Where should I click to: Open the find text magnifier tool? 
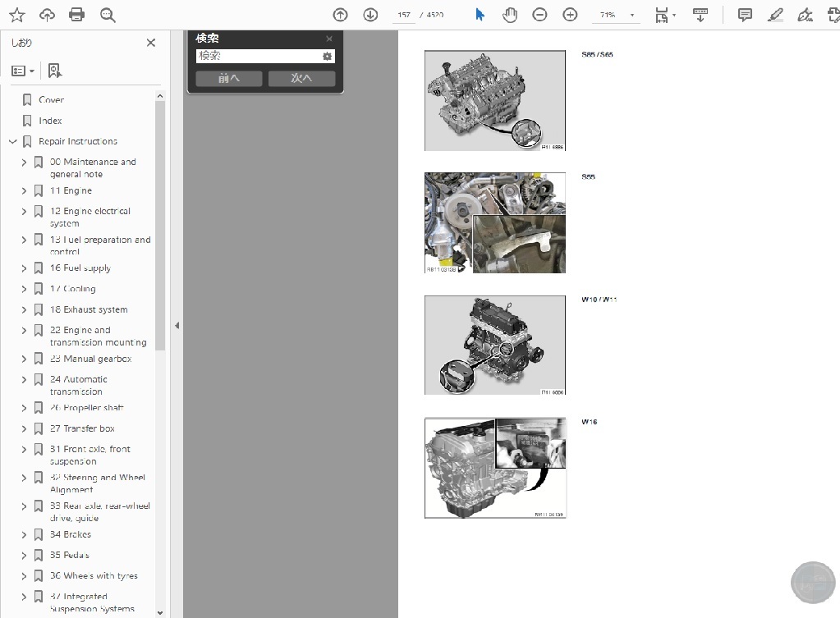pyautogui.click(x=108, y=15)
